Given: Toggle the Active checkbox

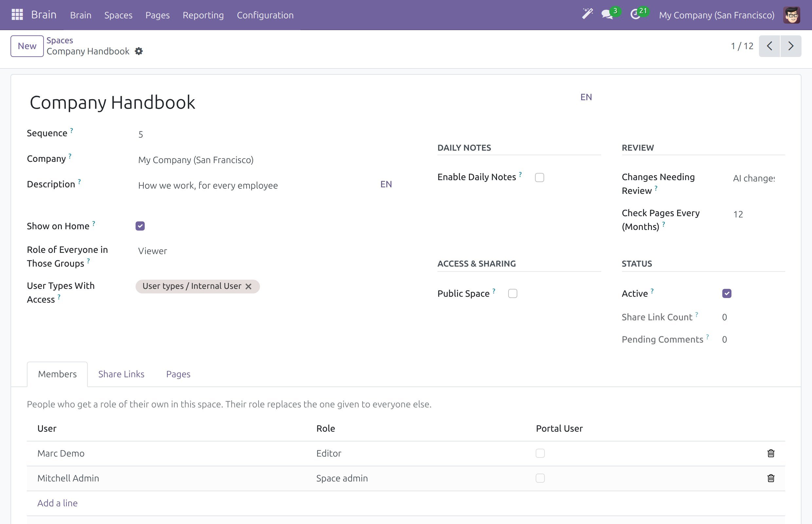Looking at the screenshot, I should coord(727,293).
